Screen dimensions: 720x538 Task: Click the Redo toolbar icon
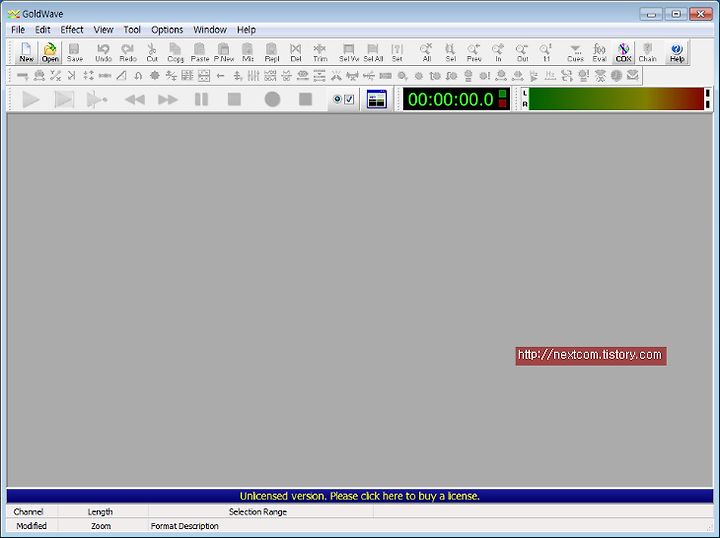click(128, 52)
